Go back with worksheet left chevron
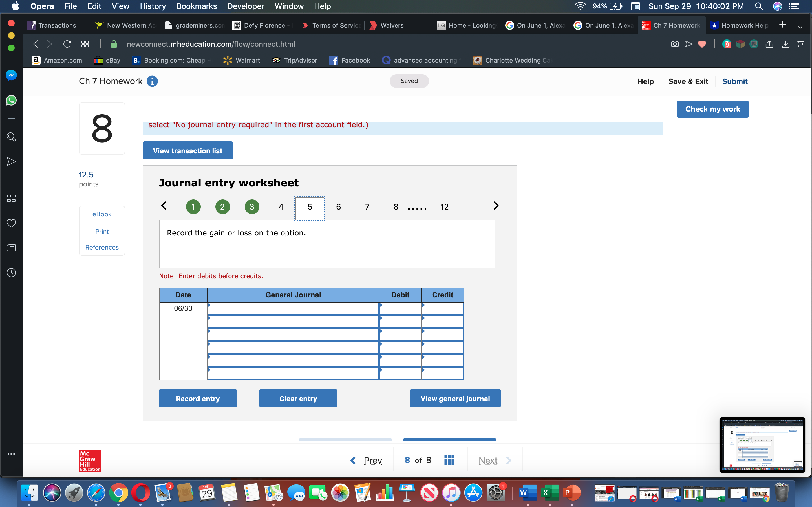 [164, 206]
